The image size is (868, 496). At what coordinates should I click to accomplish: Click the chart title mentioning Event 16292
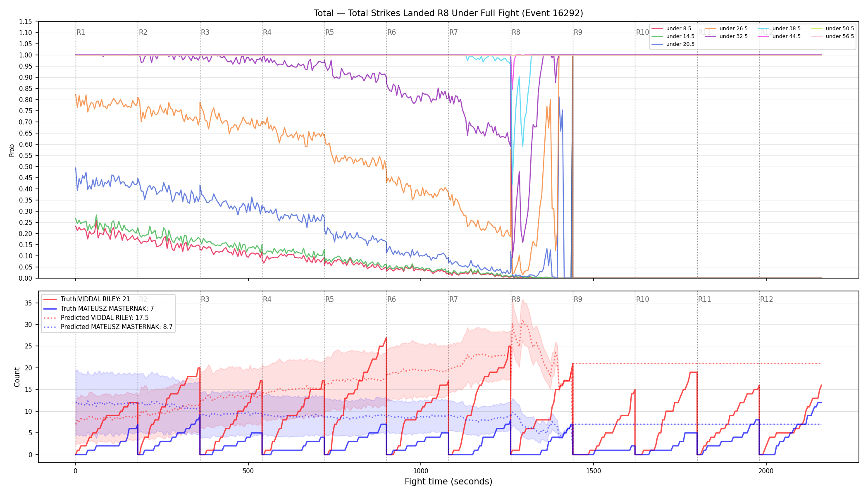click(448, 13)
